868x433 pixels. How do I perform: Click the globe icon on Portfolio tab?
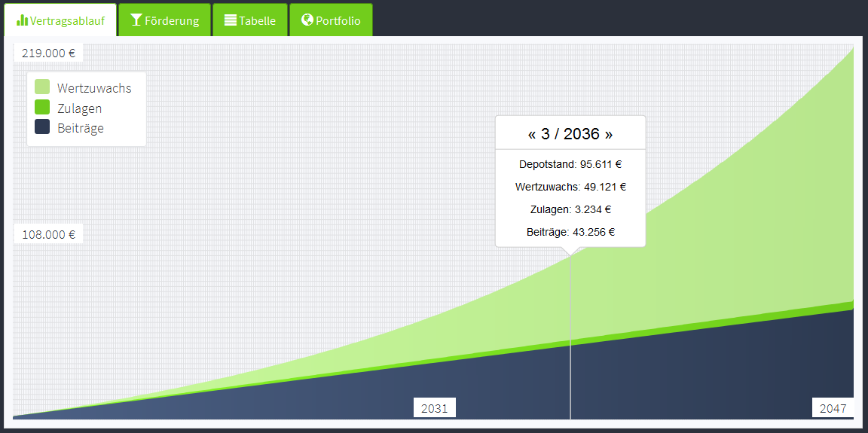pos(307,20)
